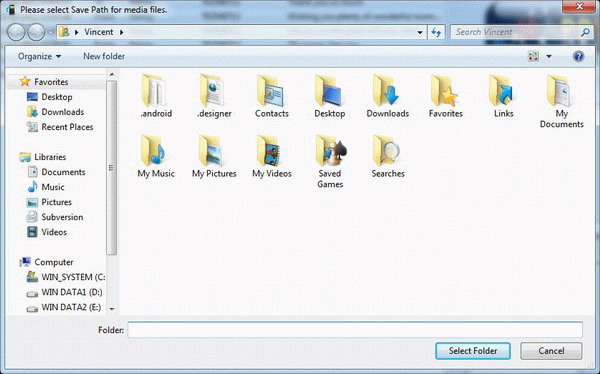600x374 pixels.
Task: Click navigation pane scroll up arrow
Action: (112, 75)
